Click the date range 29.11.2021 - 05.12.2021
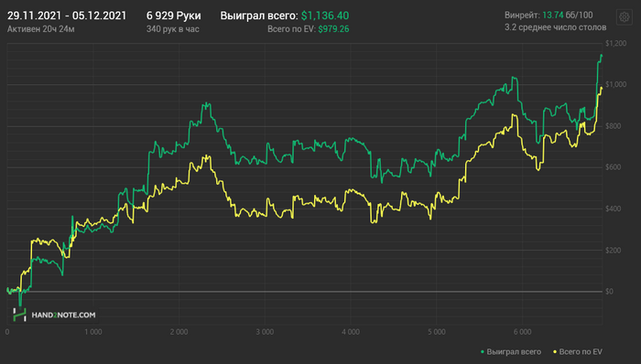This screenshot has width=641, height=364. 67,16
